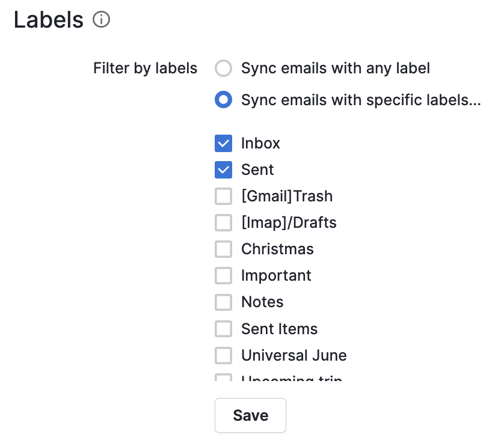
Task: Click the 'Filter by labels' text
Action: (145, 69)
